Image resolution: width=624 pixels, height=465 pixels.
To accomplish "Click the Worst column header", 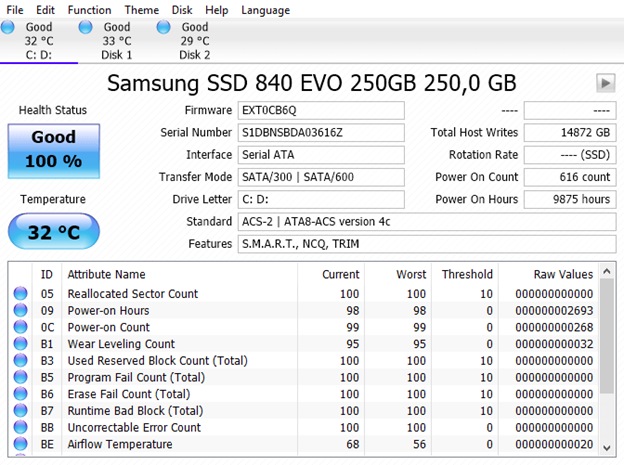I will coord(398,274).
